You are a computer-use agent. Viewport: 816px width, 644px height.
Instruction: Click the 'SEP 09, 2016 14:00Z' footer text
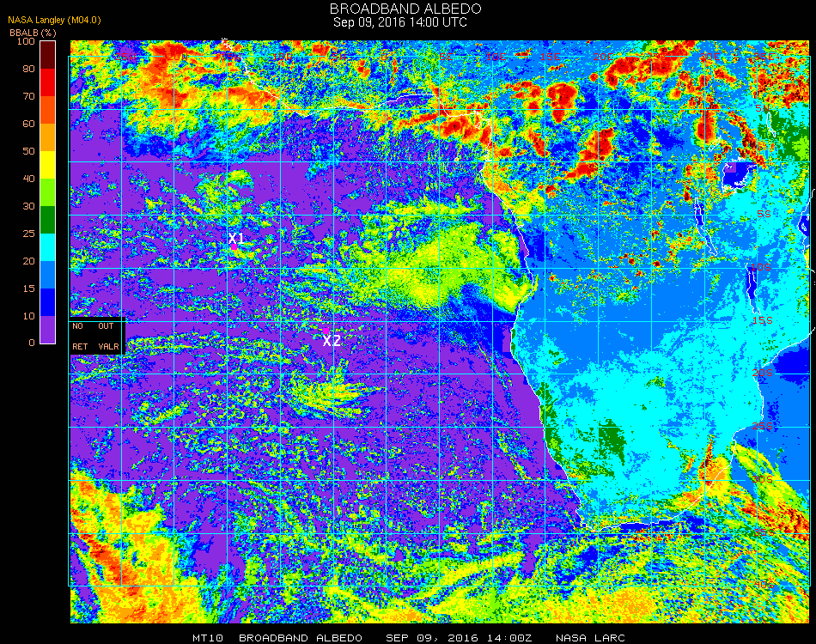pyautogui.click(x=459, y=638)
